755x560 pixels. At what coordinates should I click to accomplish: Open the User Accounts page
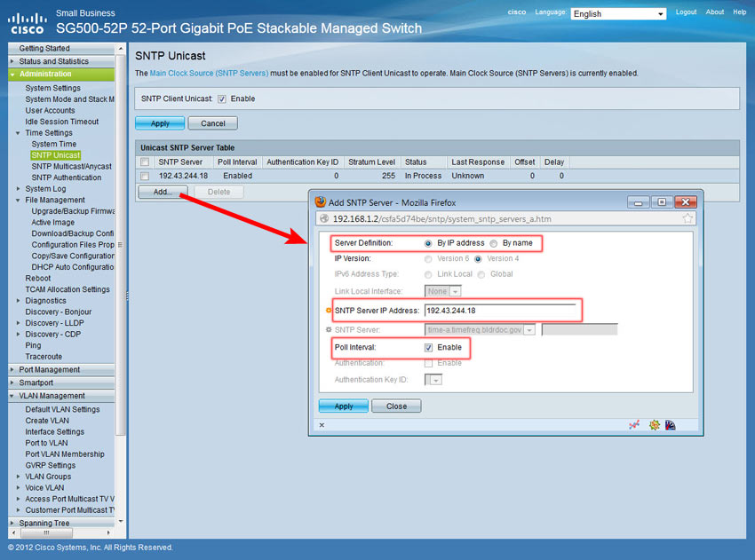(50, 110)
